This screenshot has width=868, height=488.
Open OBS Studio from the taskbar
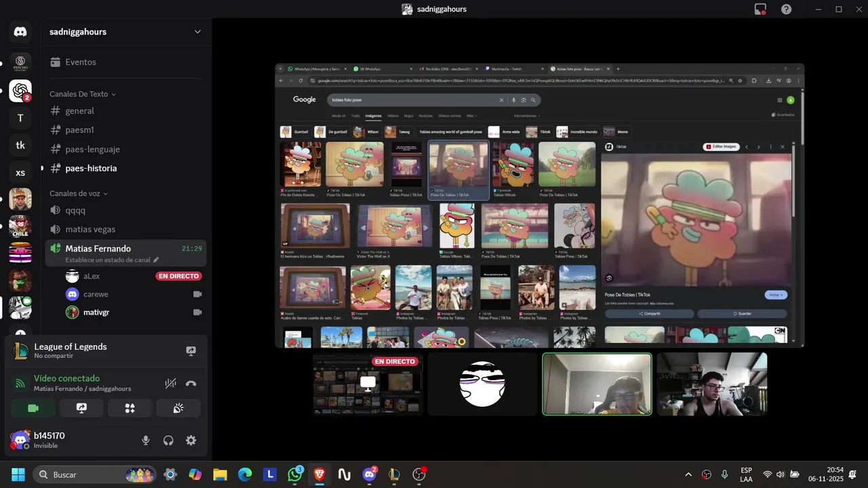(x=419, y=474)
